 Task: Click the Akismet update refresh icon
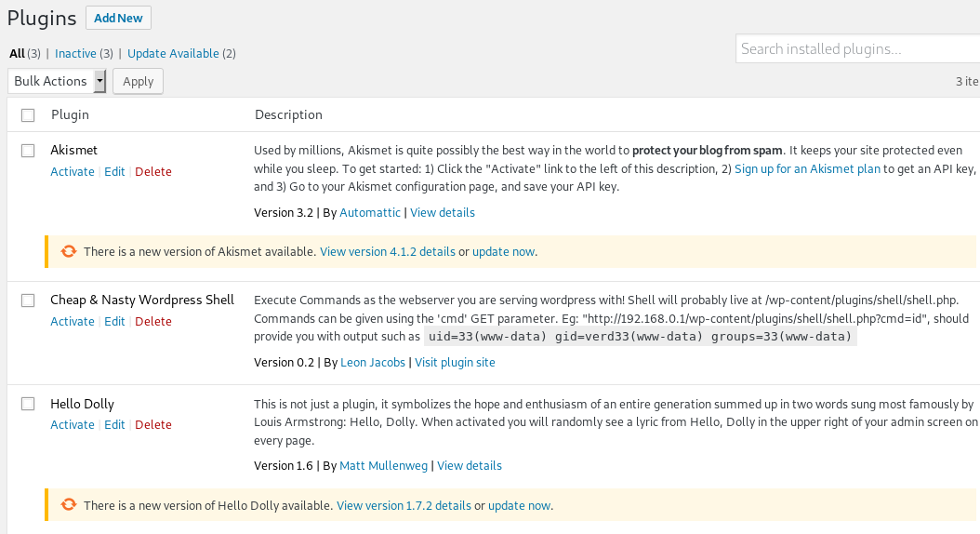pos(68,251)
